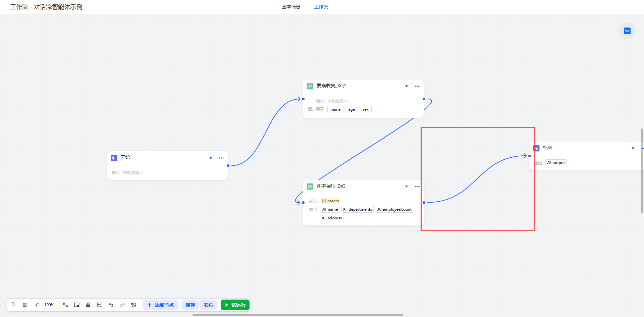Click the 试运行 run button
Viewport: 644px width, 317px height.
pos(235,305)
